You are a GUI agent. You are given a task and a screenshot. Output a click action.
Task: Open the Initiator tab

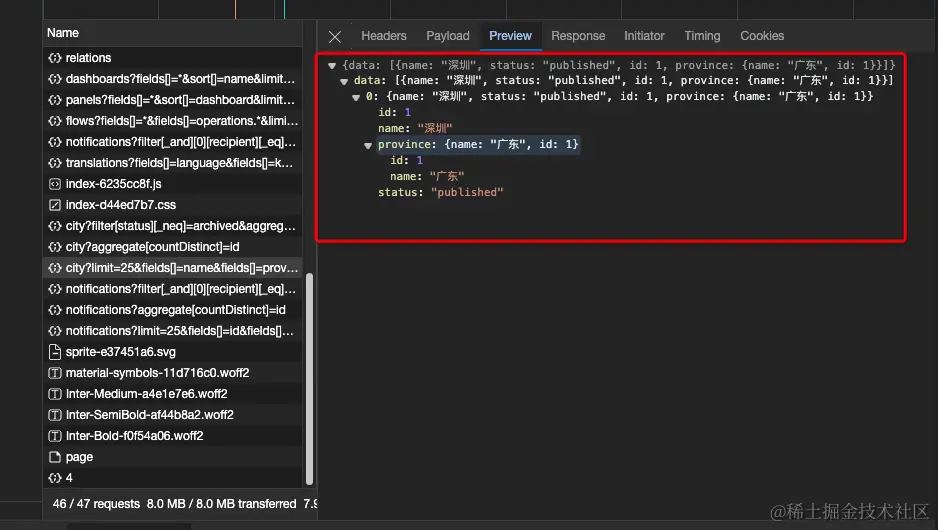644,36
